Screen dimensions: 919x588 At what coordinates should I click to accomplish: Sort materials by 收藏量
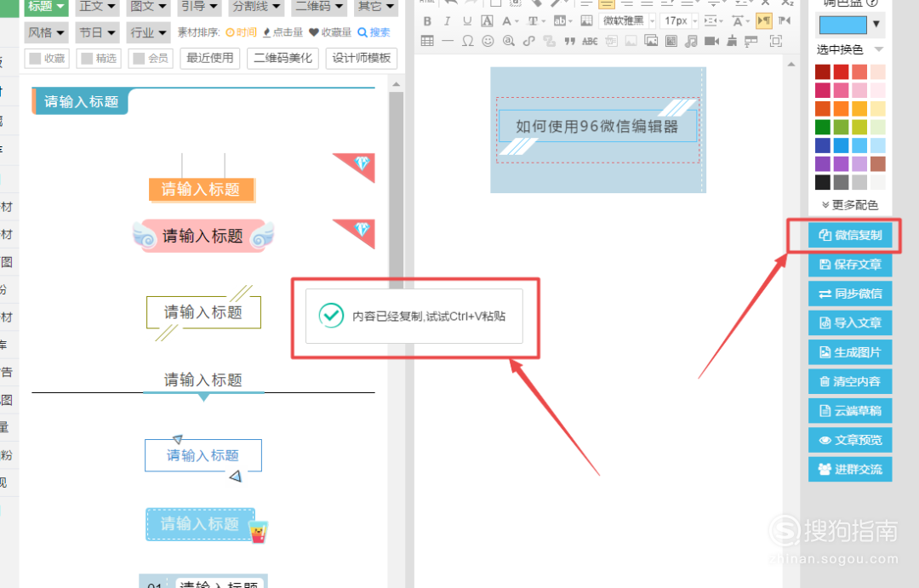point(330,32)
